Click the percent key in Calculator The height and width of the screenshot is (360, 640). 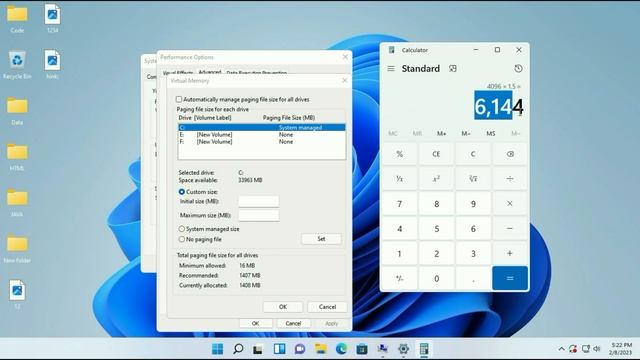pos(400,154)
